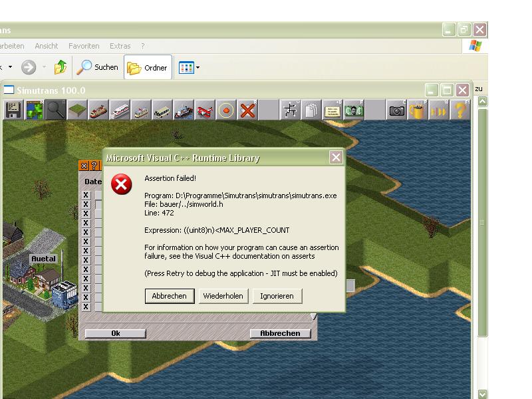Select the magnifying glass inspect tool
This screenshot has height=399, width=532.
tap(56, 110)
